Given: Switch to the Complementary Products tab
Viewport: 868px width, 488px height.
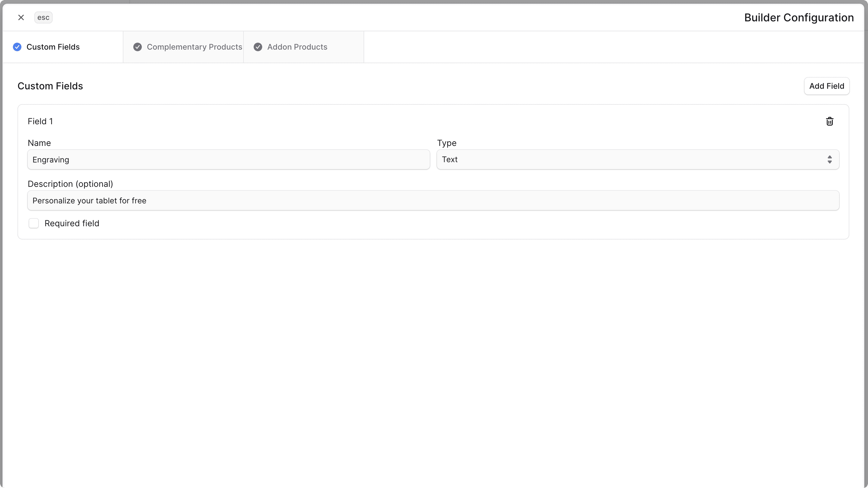Looking at the screenshot, I should click(194, 47).
